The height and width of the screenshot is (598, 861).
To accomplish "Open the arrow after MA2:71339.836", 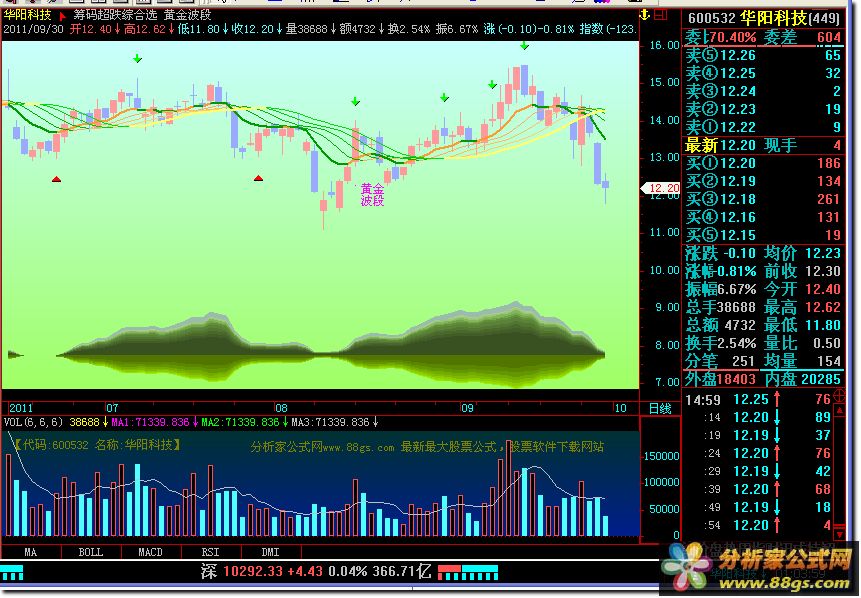I will pyautogui.click(x=284, y=422).
